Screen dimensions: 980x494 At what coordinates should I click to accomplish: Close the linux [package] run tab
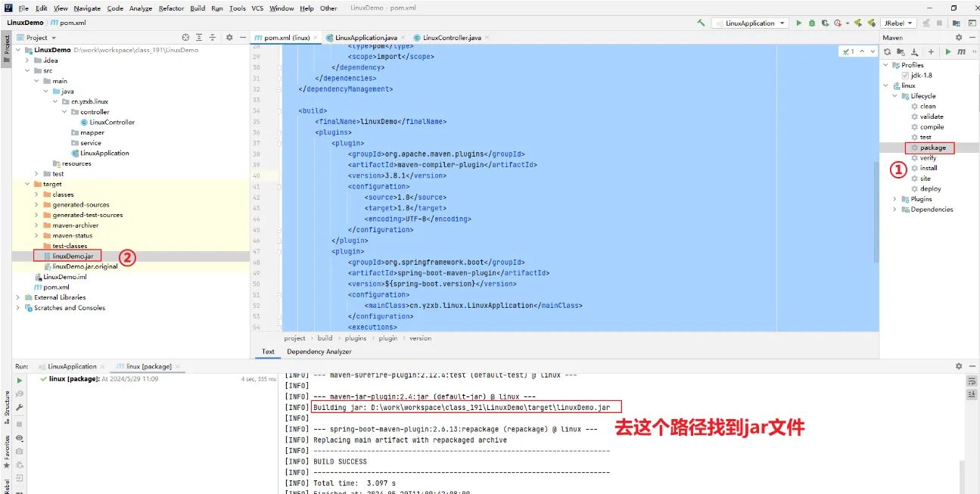pos(179,366)
